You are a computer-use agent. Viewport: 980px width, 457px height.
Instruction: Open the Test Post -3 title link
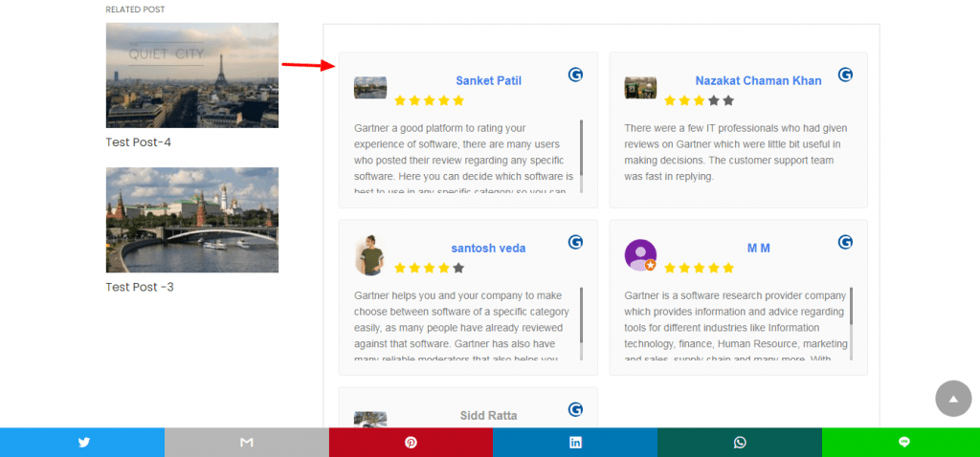[x=140, y=287]
